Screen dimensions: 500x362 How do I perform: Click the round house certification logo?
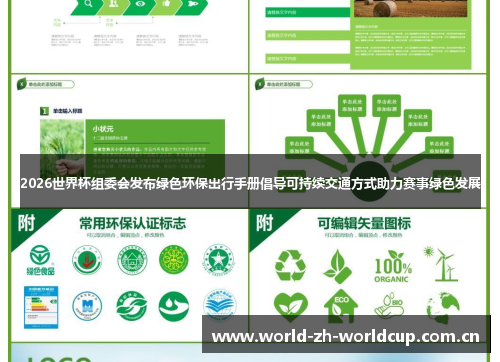tap(132, 260)
